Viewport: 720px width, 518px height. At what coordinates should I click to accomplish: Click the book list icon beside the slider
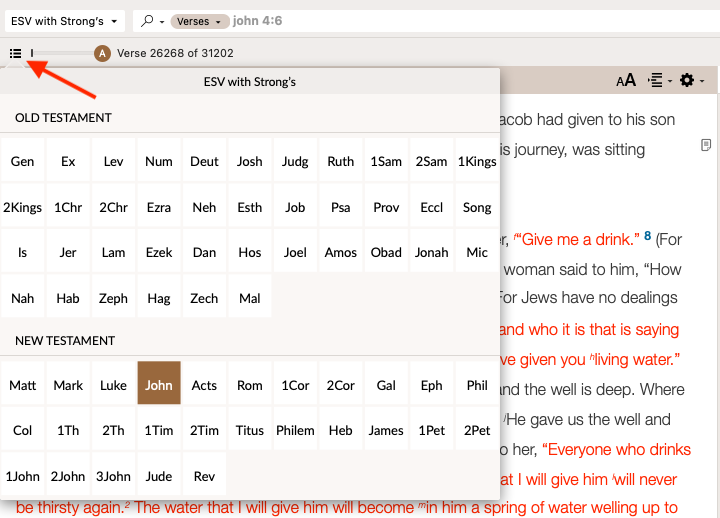coord(15,53)
